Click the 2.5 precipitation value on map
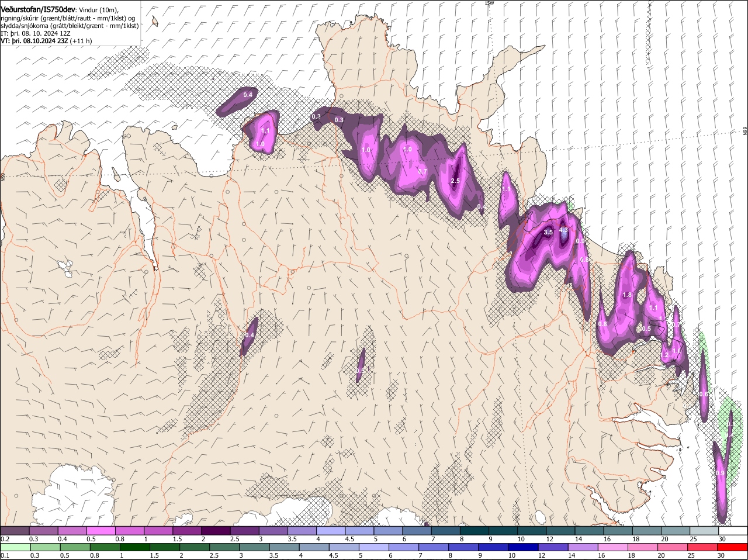Screen dimensions: 748x560 (456, 181)
